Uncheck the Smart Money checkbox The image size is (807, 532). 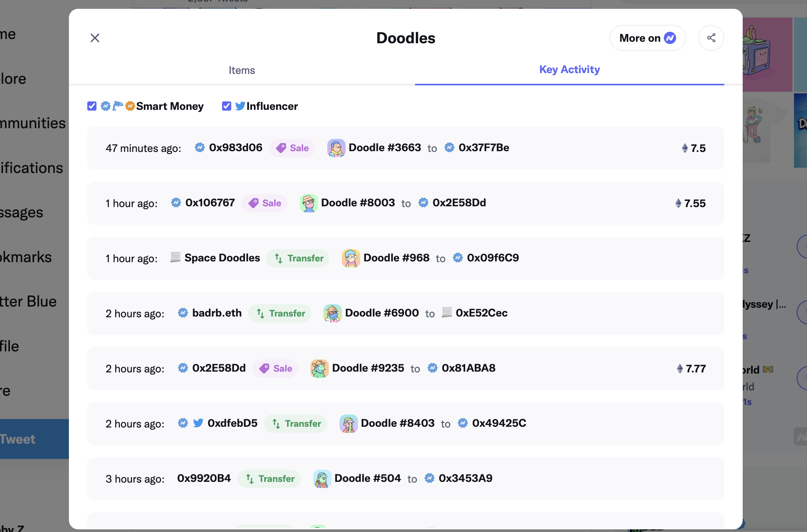coord(92,106)
